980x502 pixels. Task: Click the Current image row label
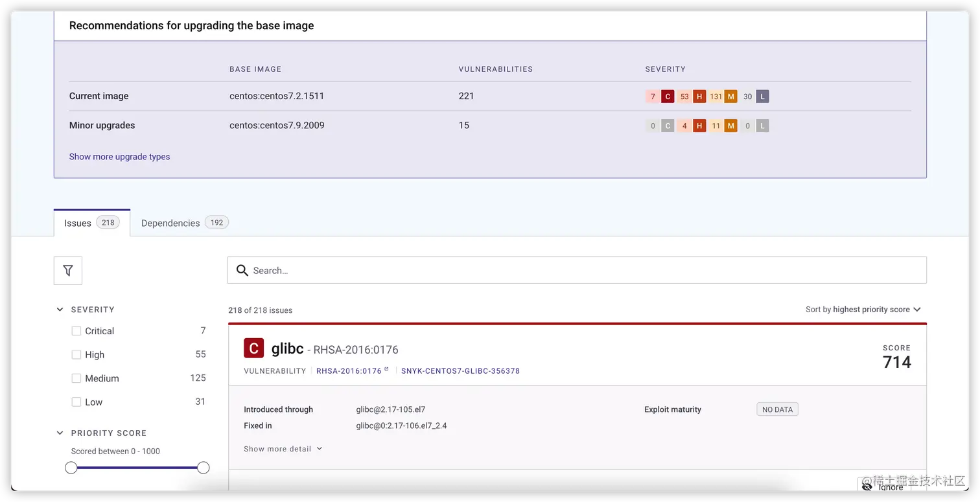click(99, 96)
